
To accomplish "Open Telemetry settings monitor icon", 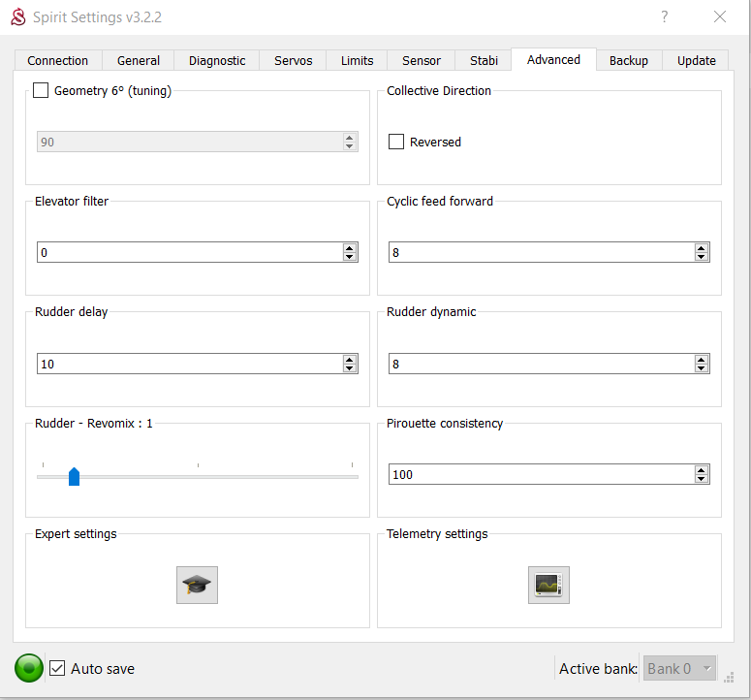I will click(548, 586).
